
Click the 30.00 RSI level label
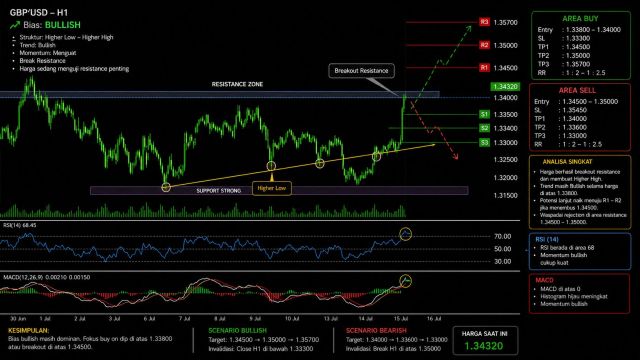(502, 261)
